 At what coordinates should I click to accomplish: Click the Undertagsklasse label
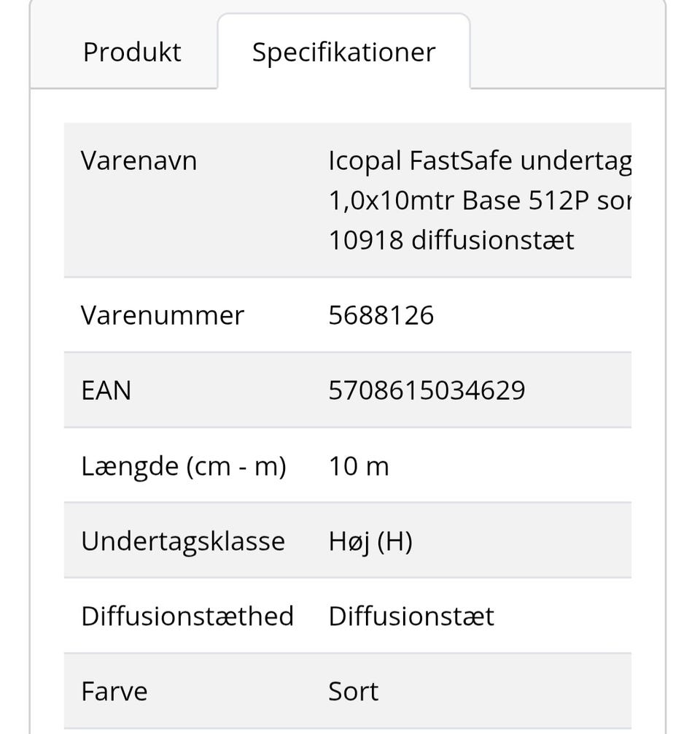tap(182, 541)
